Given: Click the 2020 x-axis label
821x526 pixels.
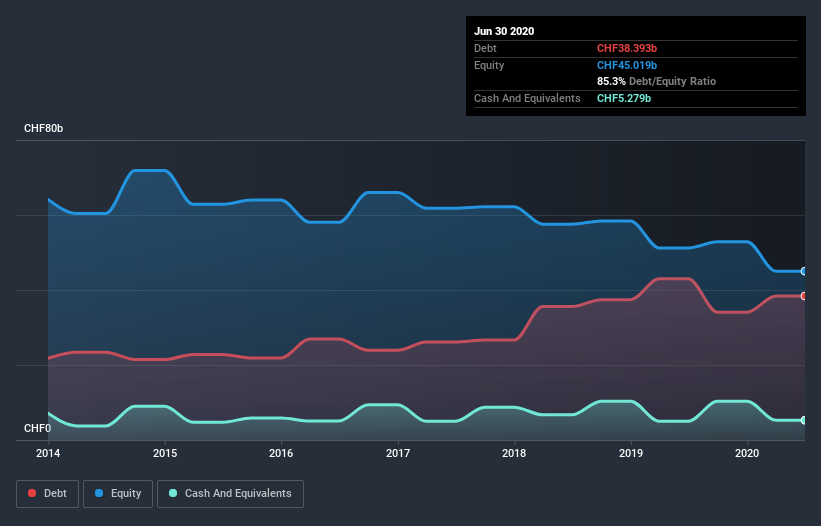Looking at the screenshot, I should [747, 453].
